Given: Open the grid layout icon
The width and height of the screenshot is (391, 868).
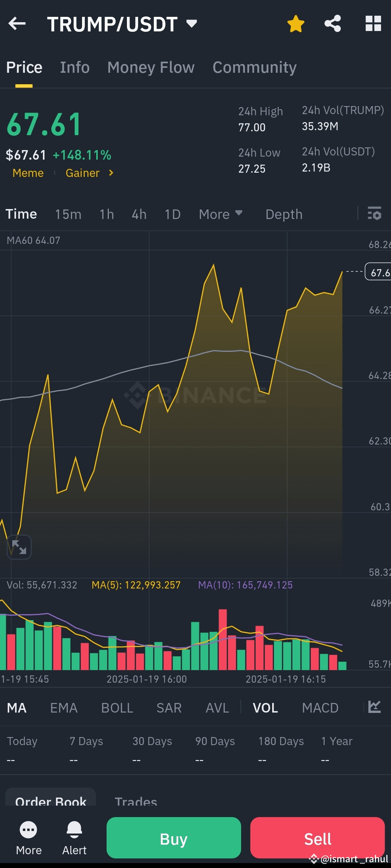Looking at the screenshot, I should (x=373, y=24).
